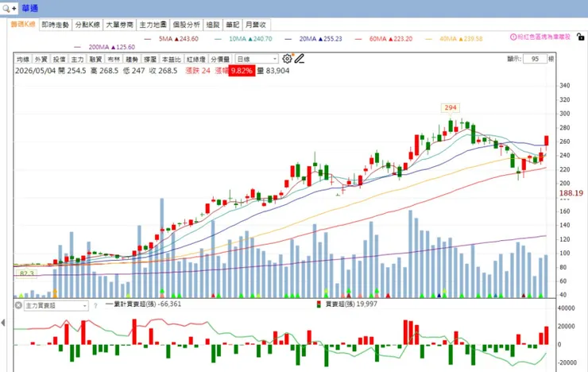Image resolution: width=588 pixels, height=372 pixels.
Task: Select the pencil drawing tool
Action: [300, 59]
